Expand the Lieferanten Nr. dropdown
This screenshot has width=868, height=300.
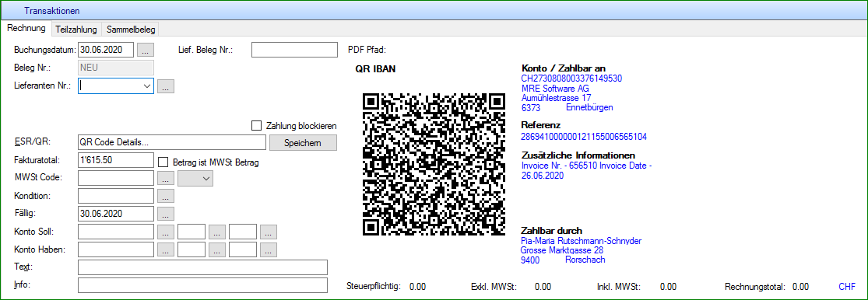pyautogui.click(x=146, y=85)
